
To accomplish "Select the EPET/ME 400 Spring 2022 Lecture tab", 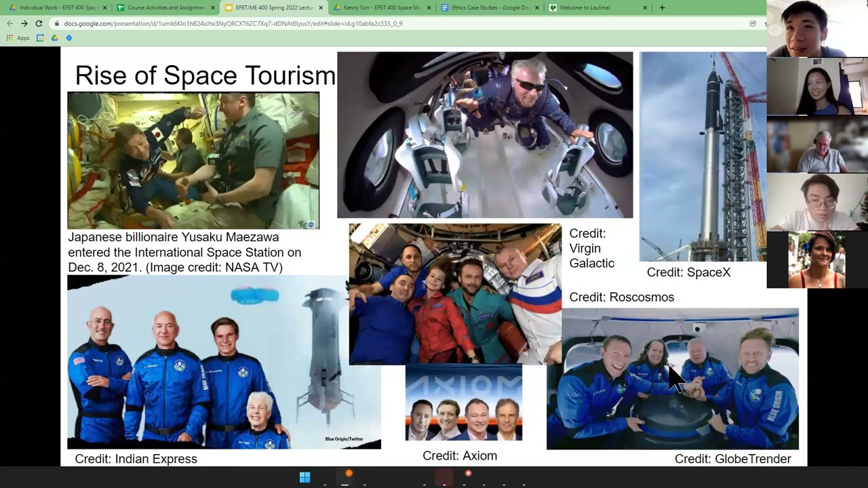I will click(273, 7).
